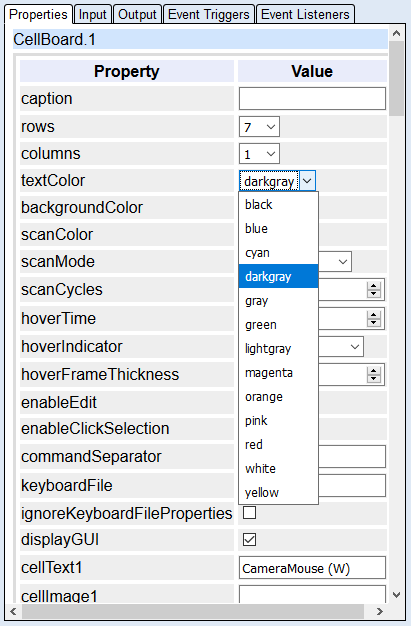Select magenta option
This screenshot has width=411, height=626.
[x=278, y=372]
